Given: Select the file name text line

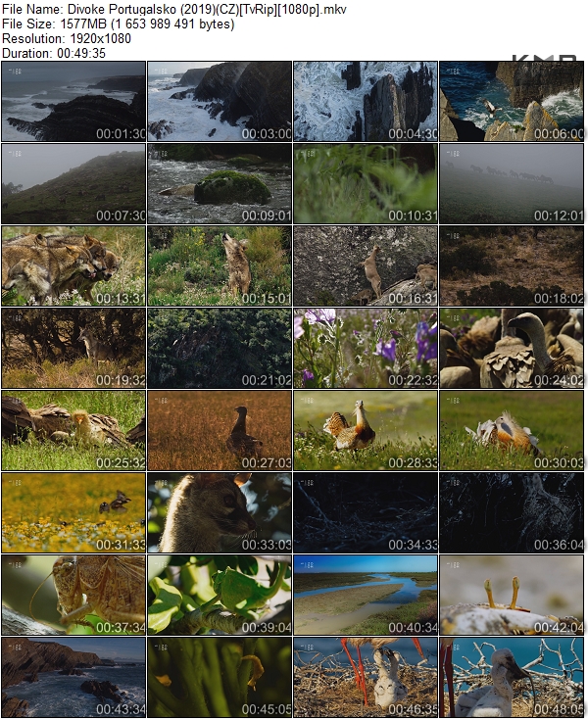Looking at the screenshot, I should 173,10.
